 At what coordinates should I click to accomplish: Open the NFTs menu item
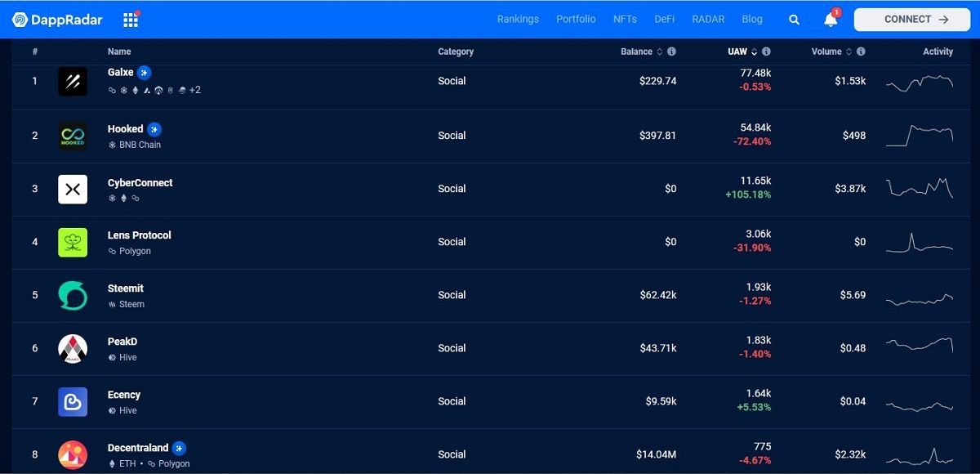click(625, 19)
